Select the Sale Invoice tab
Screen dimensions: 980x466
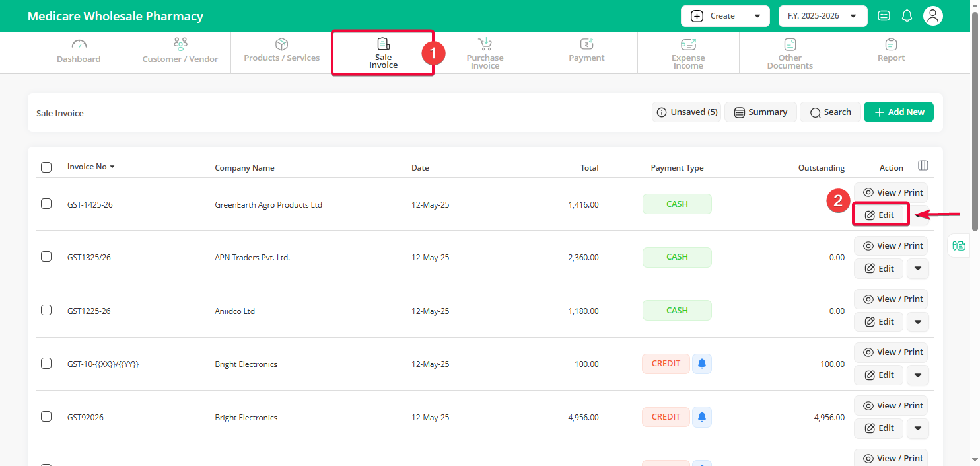pyautogui.click(x=383, y=53)
